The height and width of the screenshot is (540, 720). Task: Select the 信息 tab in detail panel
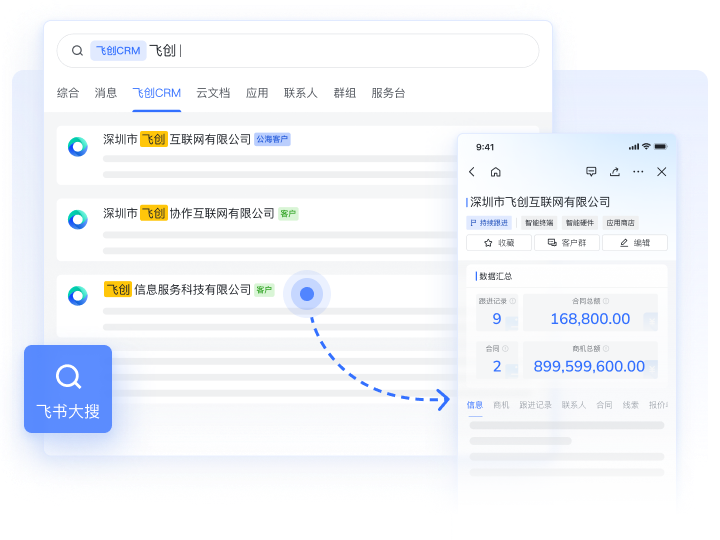pyautogui.click(x=475, y=405)
